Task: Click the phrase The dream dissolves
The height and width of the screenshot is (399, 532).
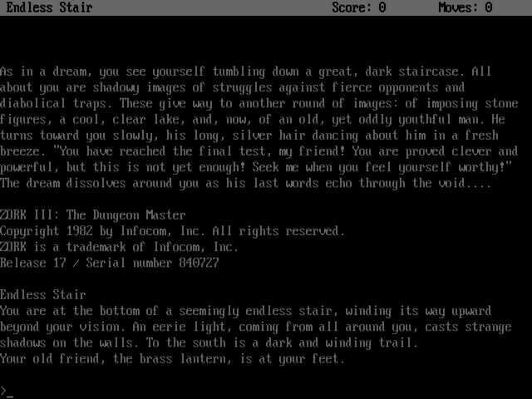Action: click(x=63, y=183)
